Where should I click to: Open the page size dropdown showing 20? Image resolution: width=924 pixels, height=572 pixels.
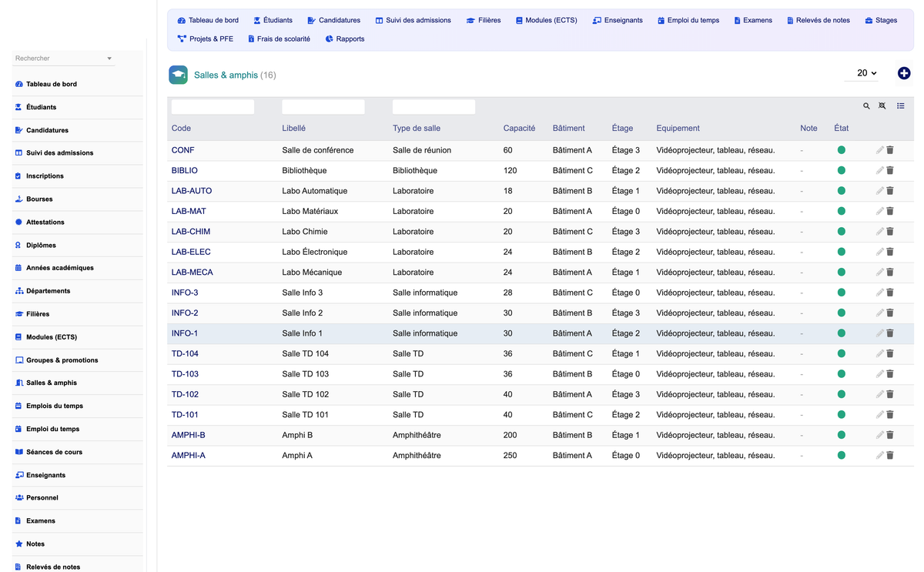[x=866, y=73]
